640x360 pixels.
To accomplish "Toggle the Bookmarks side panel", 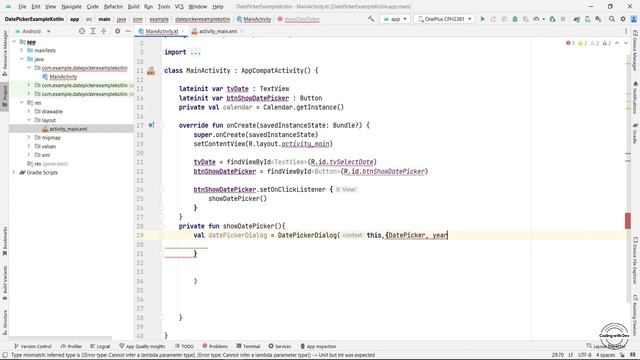I will coord(4,242).
